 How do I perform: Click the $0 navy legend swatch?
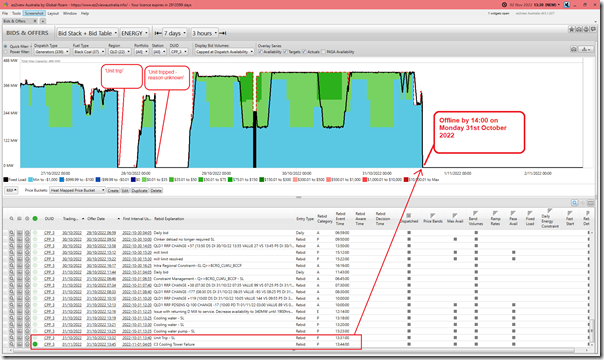tap(133, 179)
